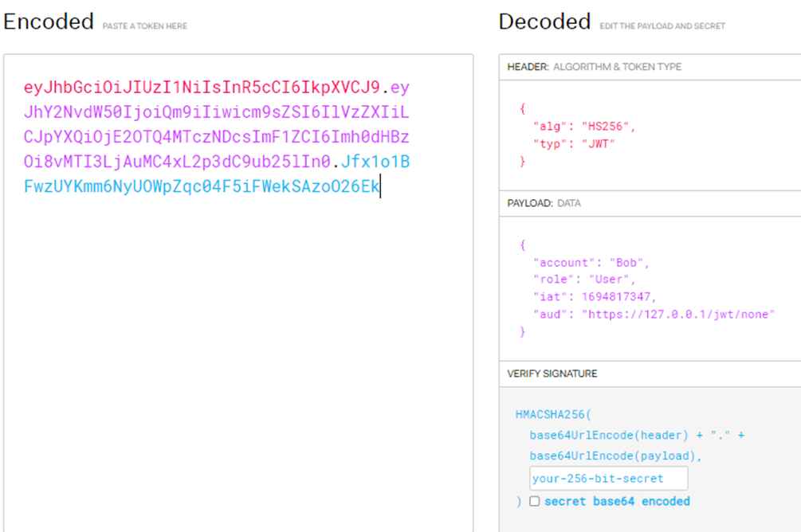801x532 pixels.
Task: Click the VERIFY SIGNATURE section label
Action: point(552,374)
